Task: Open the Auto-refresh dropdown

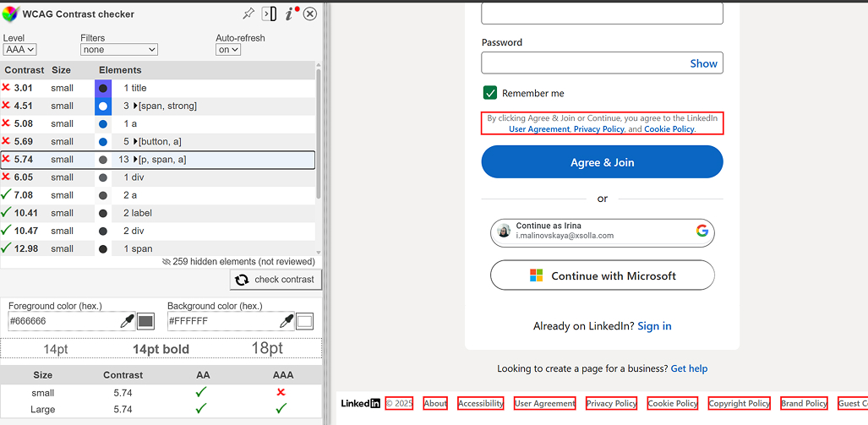Action: click(x=228, y=50)
